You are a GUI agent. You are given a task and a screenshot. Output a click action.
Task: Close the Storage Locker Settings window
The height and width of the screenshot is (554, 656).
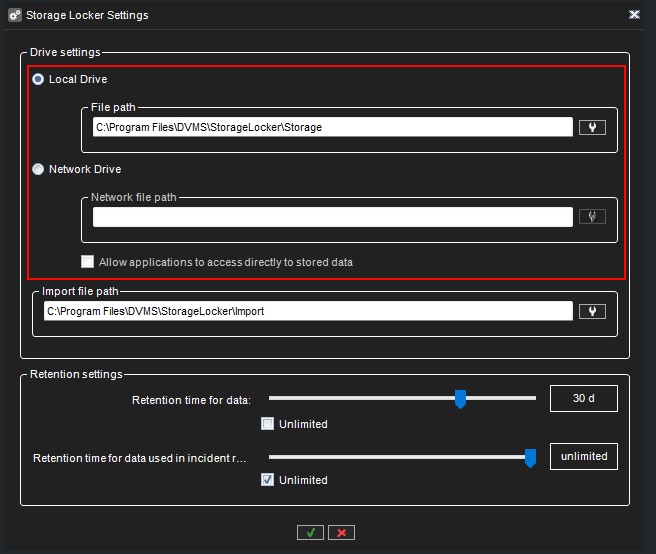(634, 15)
